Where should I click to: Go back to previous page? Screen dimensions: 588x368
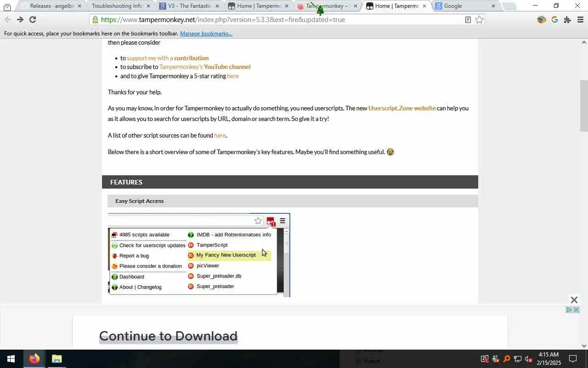tap(7, 19)
